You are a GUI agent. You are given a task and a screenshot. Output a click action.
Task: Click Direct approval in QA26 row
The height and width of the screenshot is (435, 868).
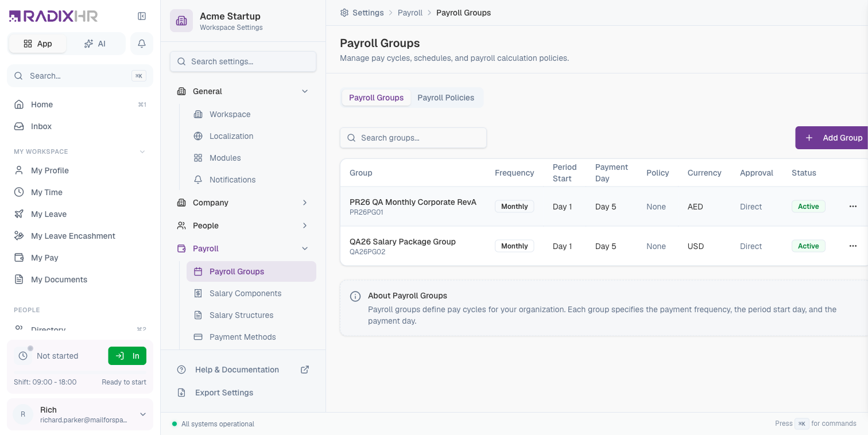click(751, 246)
